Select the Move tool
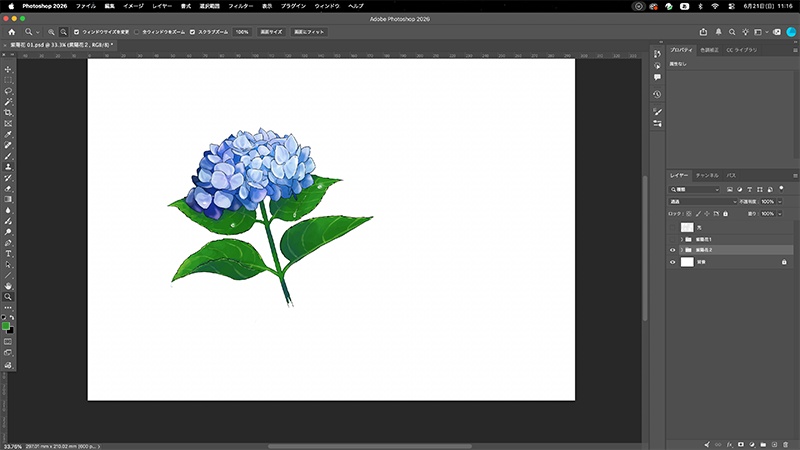The height and width of the screenshot is (450, 800). coord(8,69)
